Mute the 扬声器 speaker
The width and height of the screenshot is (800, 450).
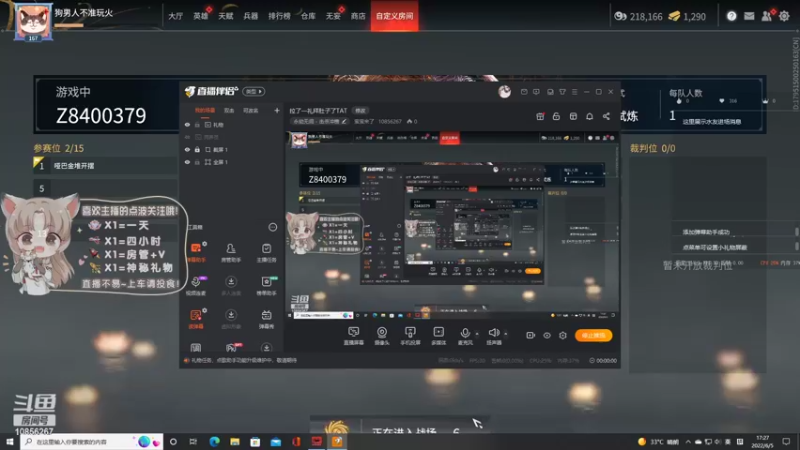[493, 336]
